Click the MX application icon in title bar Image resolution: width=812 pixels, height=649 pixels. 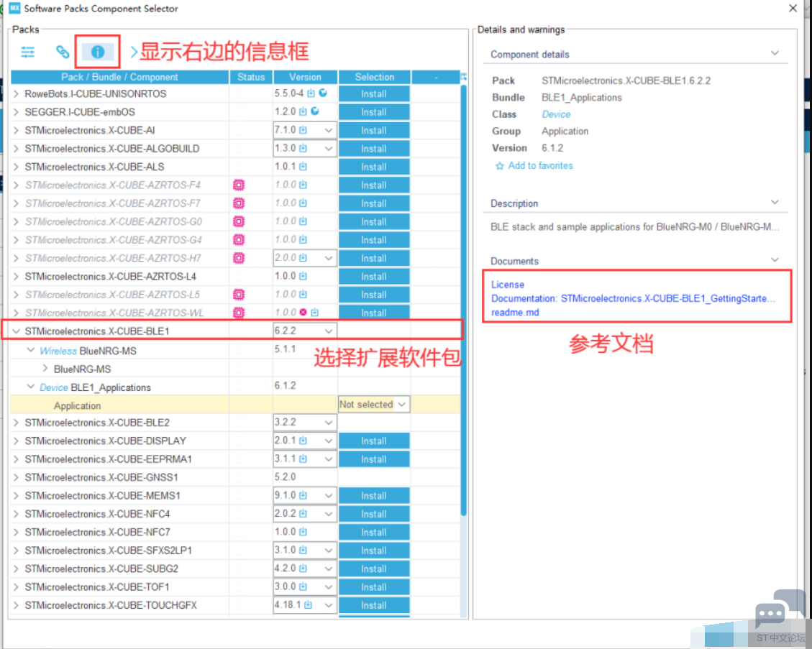pyautogui.click(x=14, y=9)
